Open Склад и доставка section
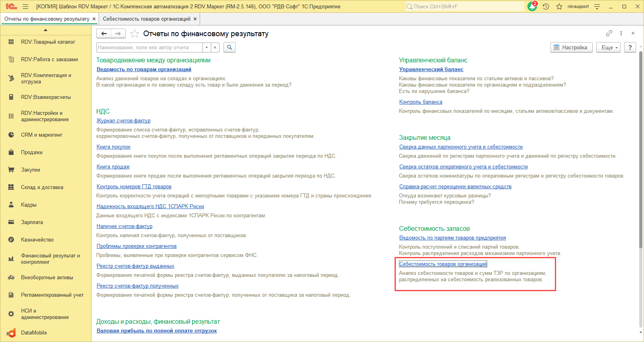 coord(42,187)
